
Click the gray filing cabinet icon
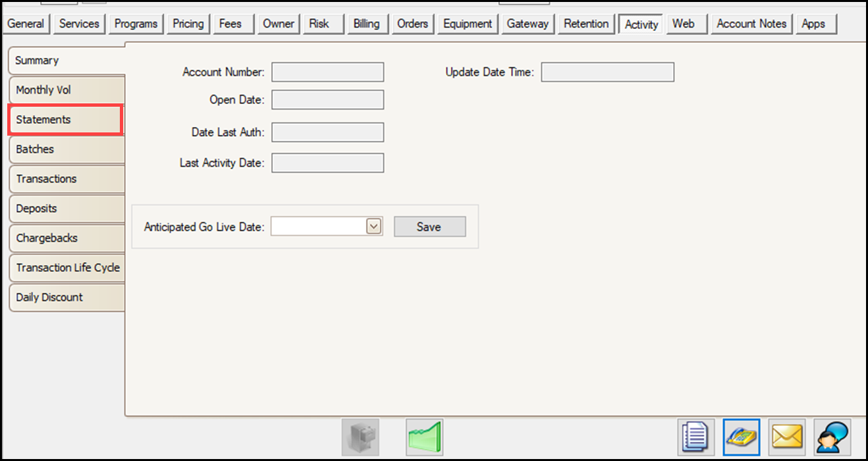tap(360, 437)
